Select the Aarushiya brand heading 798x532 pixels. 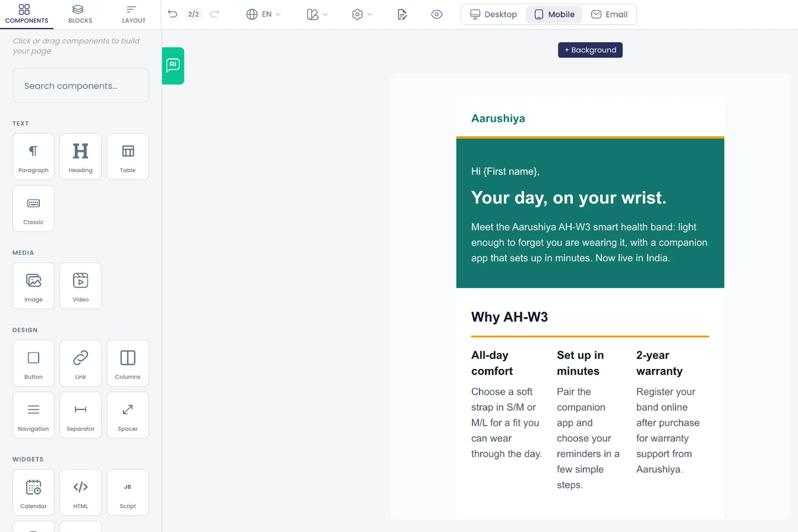(498, 118)
